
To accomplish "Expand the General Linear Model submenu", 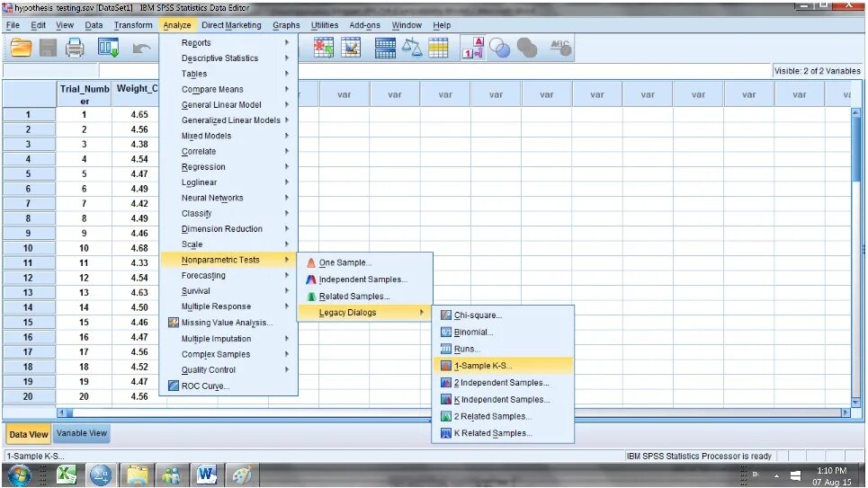I will coord(228,104).
